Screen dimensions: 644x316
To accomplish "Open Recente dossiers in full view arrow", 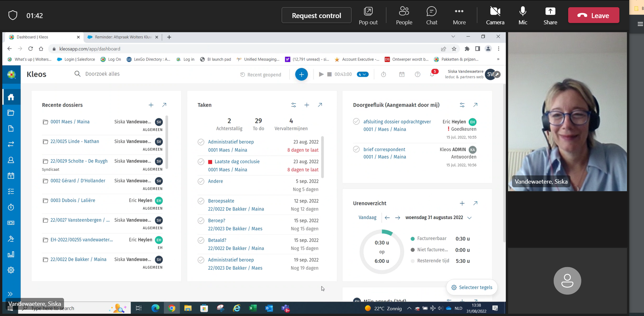I will coord(164,105).
